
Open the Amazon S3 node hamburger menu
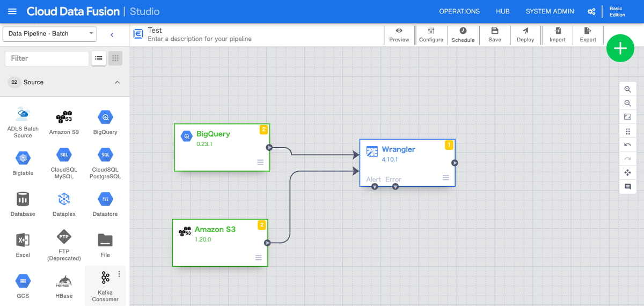coord(258,258)
